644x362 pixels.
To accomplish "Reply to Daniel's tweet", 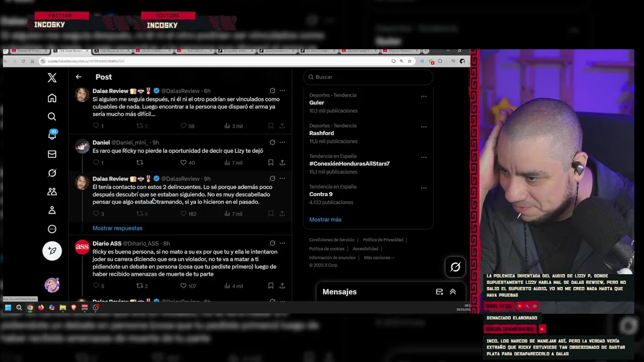I will pyautogui.click(x=96, y=162).
